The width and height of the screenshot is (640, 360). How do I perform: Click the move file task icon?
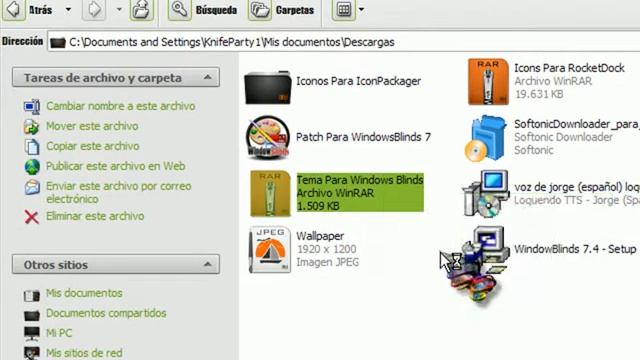click(31, 127)
